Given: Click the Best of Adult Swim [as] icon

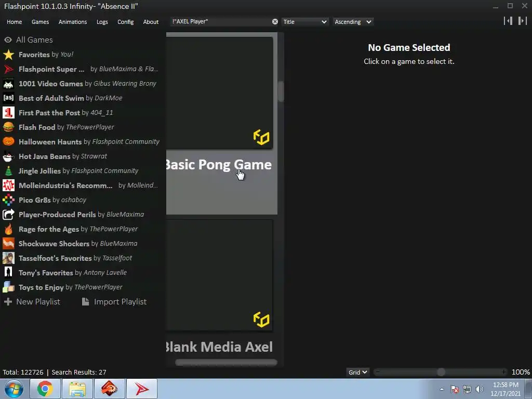Looking at the screenshot, I should [x=8, y=98].
